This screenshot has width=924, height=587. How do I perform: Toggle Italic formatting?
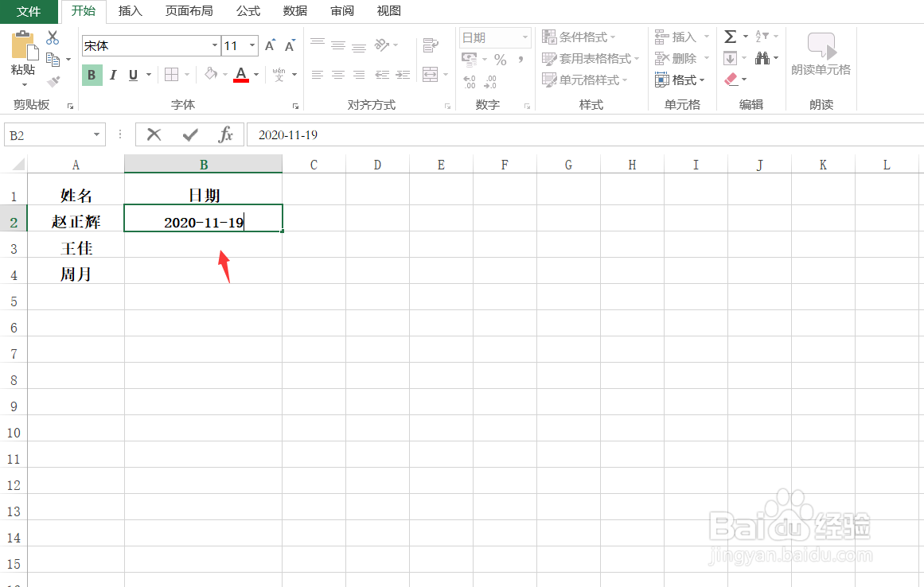(x=113, y=75)
